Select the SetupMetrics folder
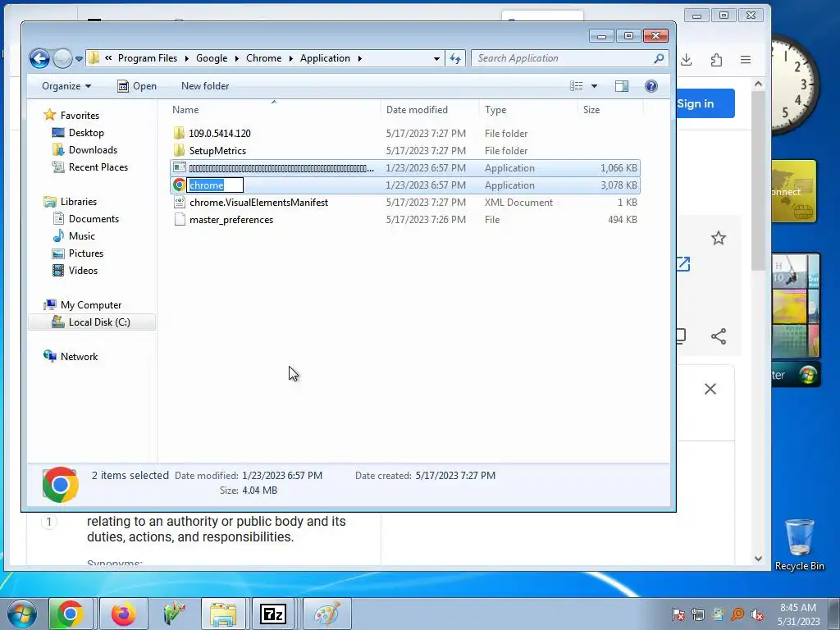 (217, 151)
